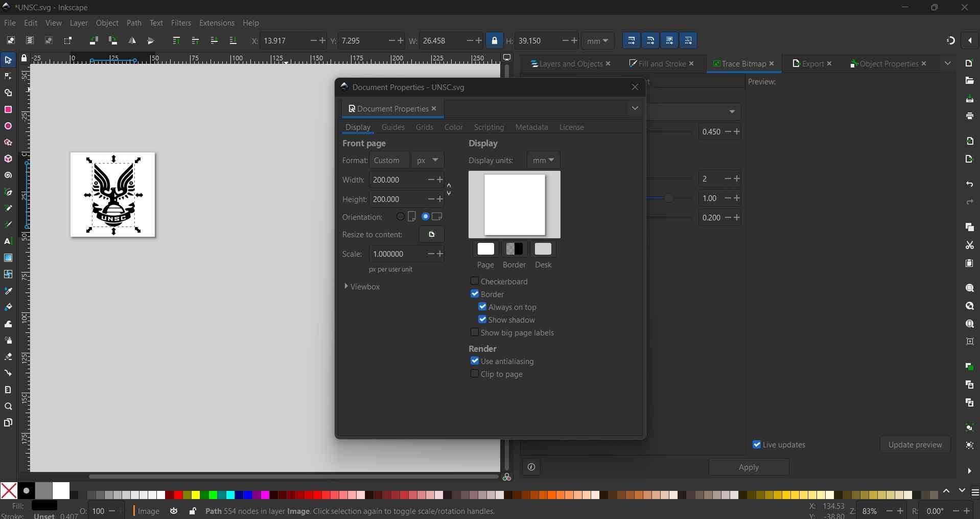Viewport: 980px width, 519px height.
Task: Select the 3D box tool
Action: [8, 159]
